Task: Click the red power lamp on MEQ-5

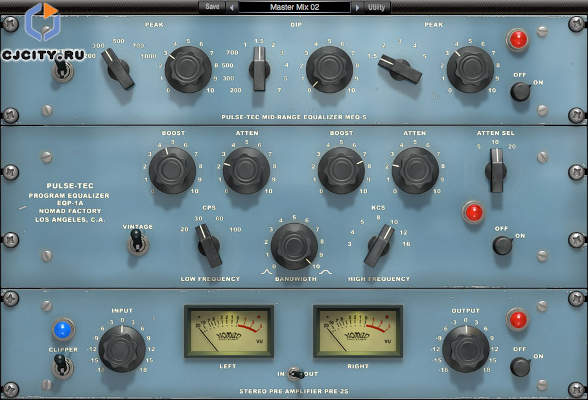Action: [x=517, y=39]
